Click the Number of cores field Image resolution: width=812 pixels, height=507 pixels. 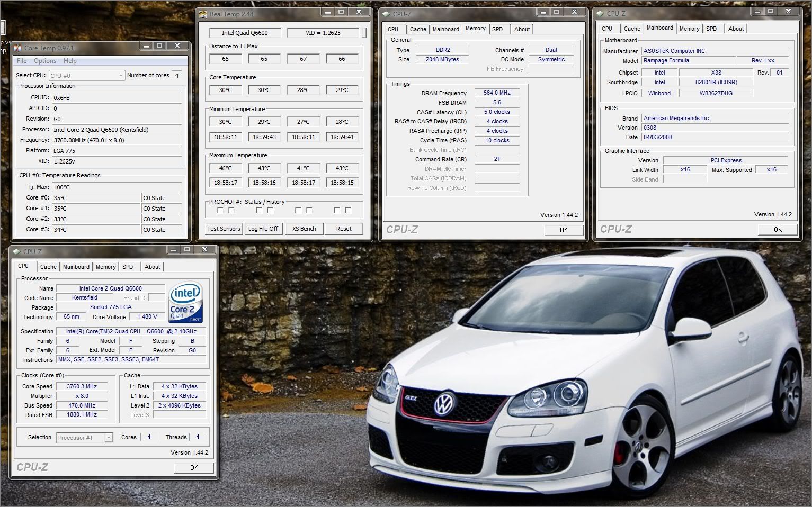(177, 76)
